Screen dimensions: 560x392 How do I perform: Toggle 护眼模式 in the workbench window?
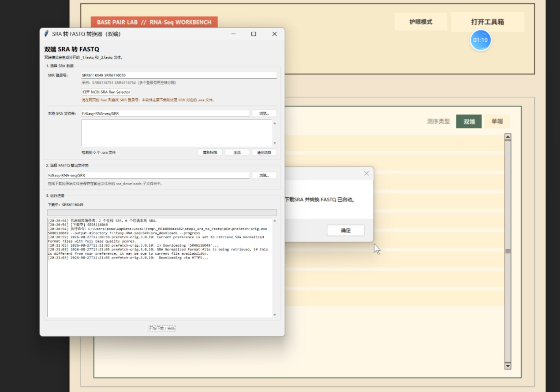pyautogui.click(x=421, y=22)
